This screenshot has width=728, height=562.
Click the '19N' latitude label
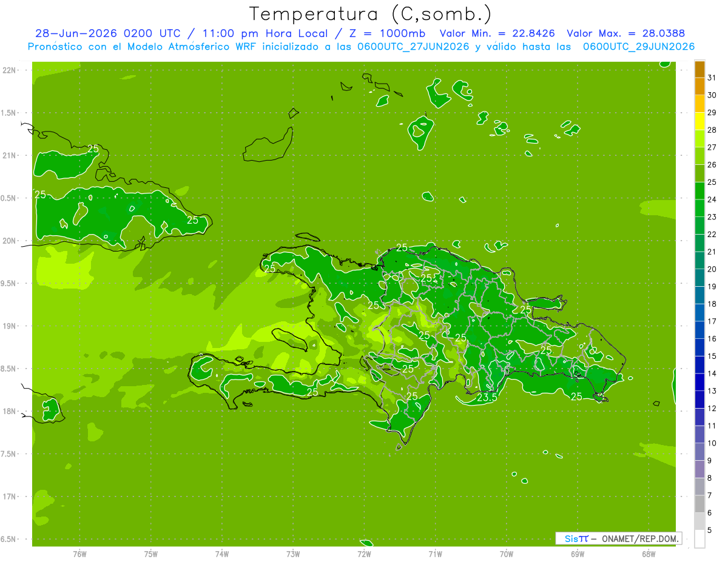[x=9, y=326]
